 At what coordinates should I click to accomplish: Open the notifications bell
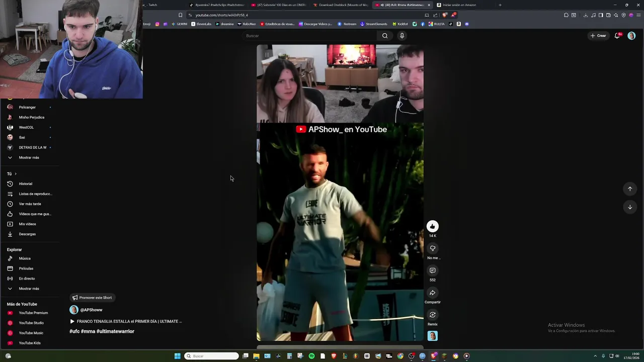(617, 36)
